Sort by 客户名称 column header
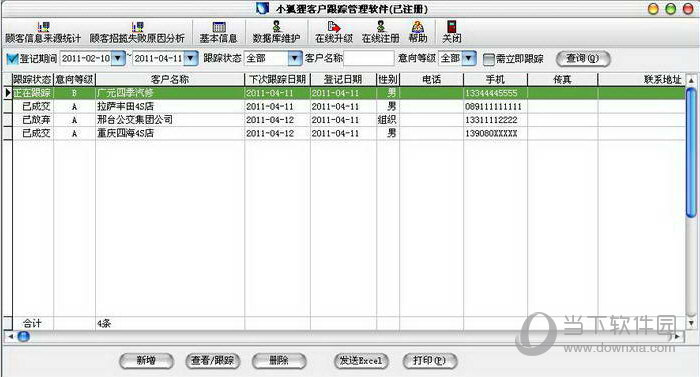 coord(170,80)
